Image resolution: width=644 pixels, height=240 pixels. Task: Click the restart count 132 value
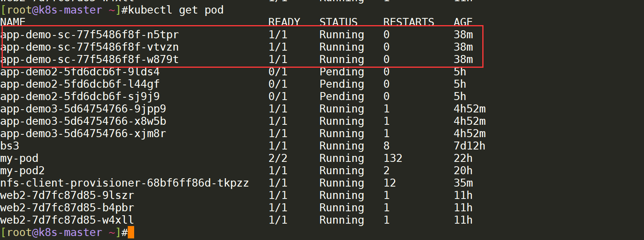coord(393,158)
